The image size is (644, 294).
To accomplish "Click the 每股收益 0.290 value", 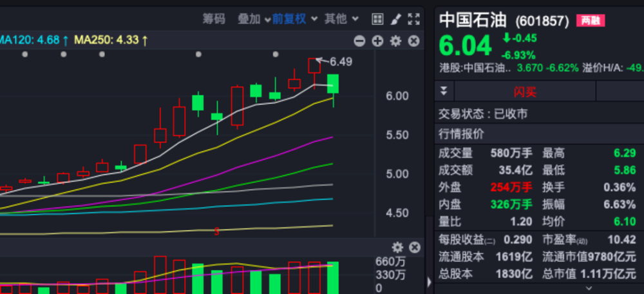I will click(518, 240).
